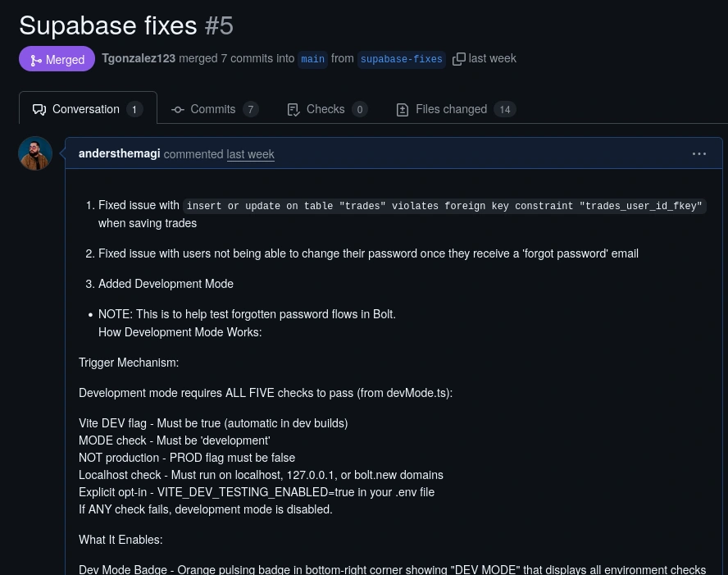Open the kebab dropdown on andersthemagi's comment

[699, 153]
